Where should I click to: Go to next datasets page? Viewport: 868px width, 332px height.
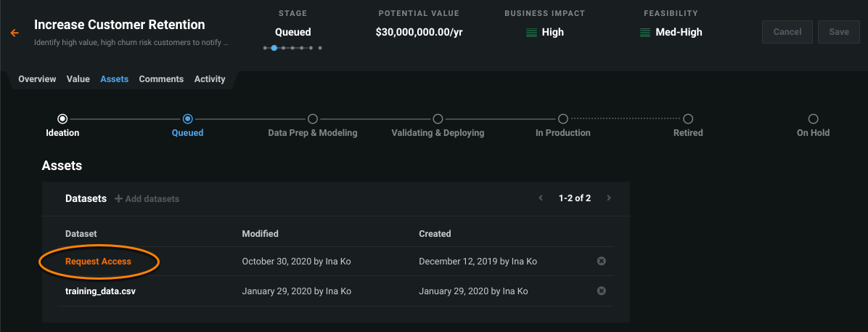(x=609, y=198)
